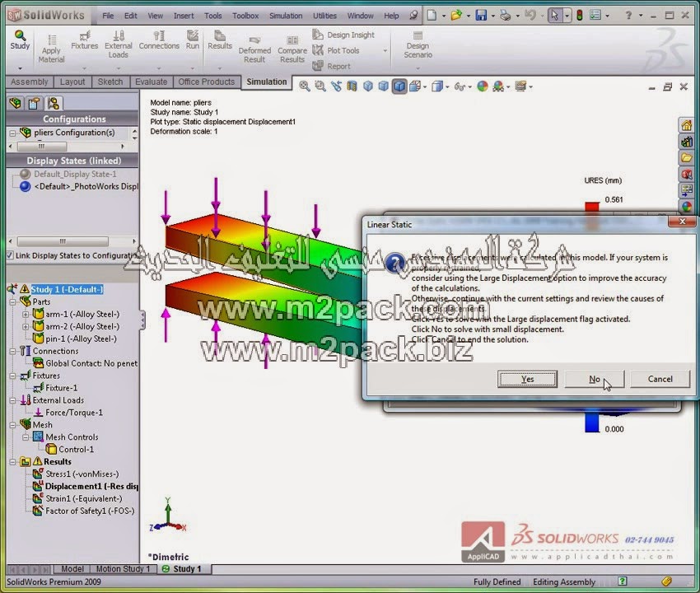Image resolution: width=700 pixels, height=593 pixels.
Task: Expand arm-2 (-Alloy Steel-) node
Action: pos(26,326)
